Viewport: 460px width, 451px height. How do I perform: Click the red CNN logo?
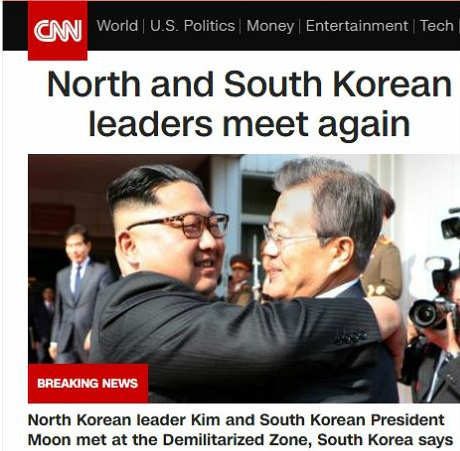pyautogui.click(x=58, y=31)
